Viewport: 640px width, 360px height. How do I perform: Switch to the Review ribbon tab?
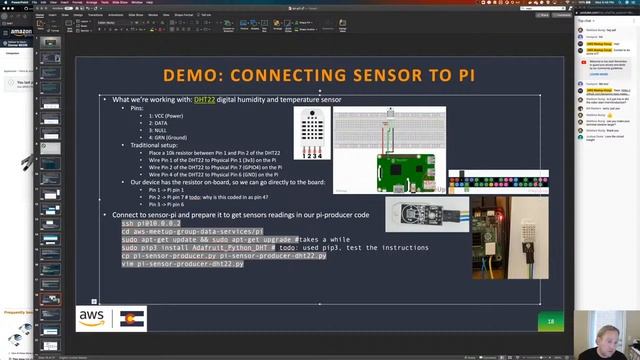click(x=153, y=15)
